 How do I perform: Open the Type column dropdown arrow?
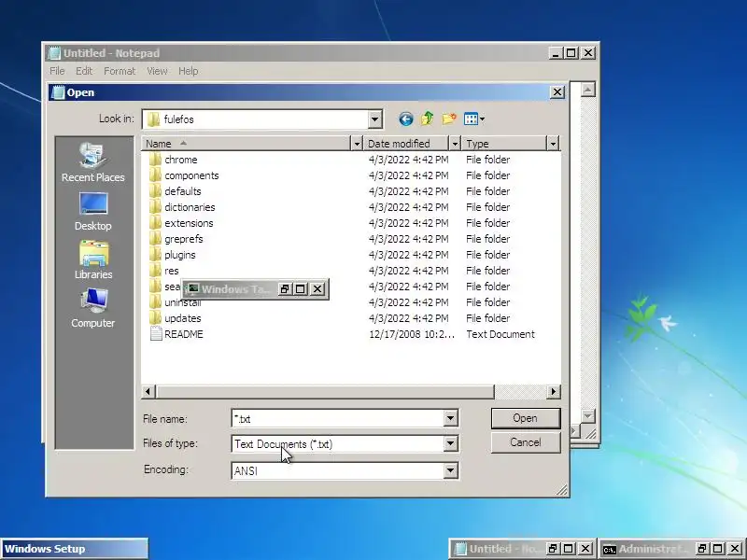[553, 144]
